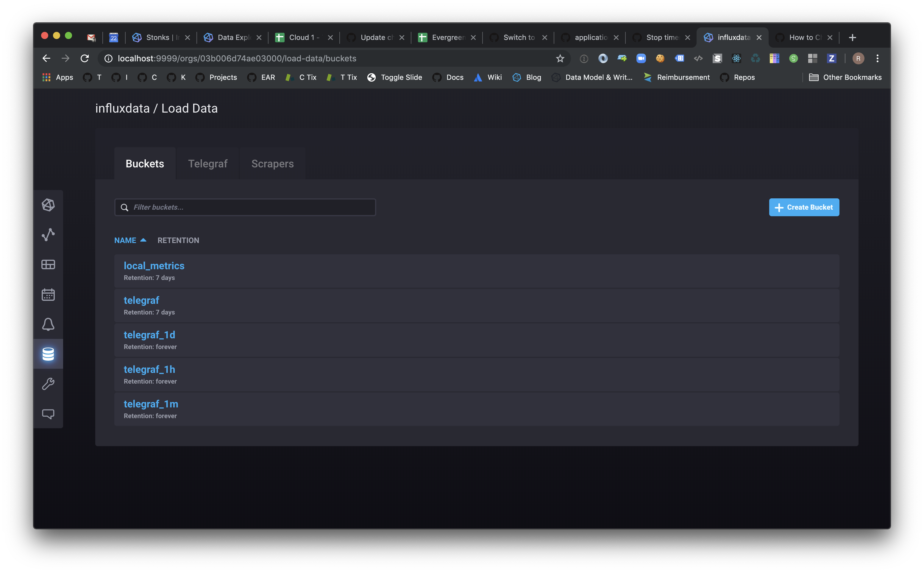
Task: Click the Zoom extension icon
Action: coord(641,58)
